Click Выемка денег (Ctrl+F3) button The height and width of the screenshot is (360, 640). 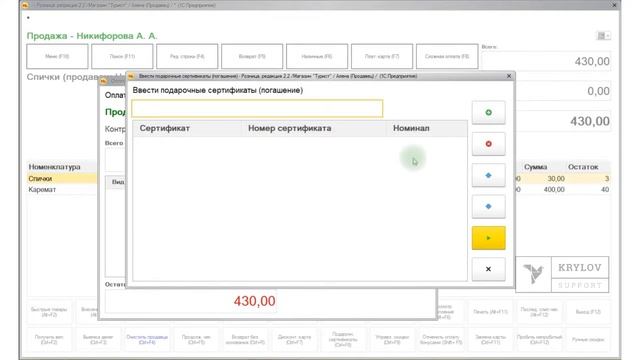pyautogui.click(x=98, y=340)
